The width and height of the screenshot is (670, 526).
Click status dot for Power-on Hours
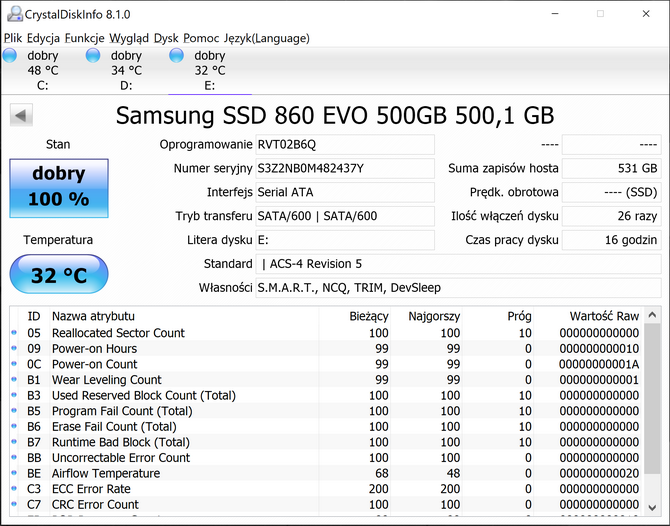click(x=14, y=348)
